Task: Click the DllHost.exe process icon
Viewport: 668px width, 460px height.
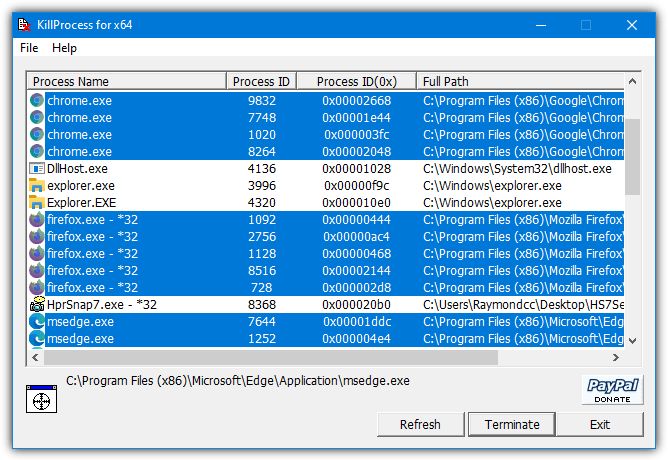Action: coord(37,169)
